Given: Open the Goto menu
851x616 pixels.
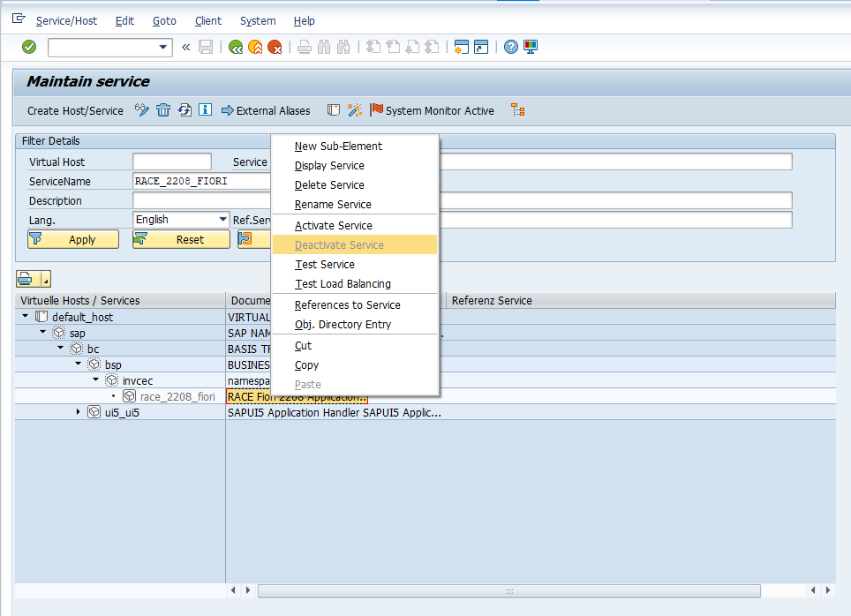Looking at the screenshot, I should [x=164, y=20].
